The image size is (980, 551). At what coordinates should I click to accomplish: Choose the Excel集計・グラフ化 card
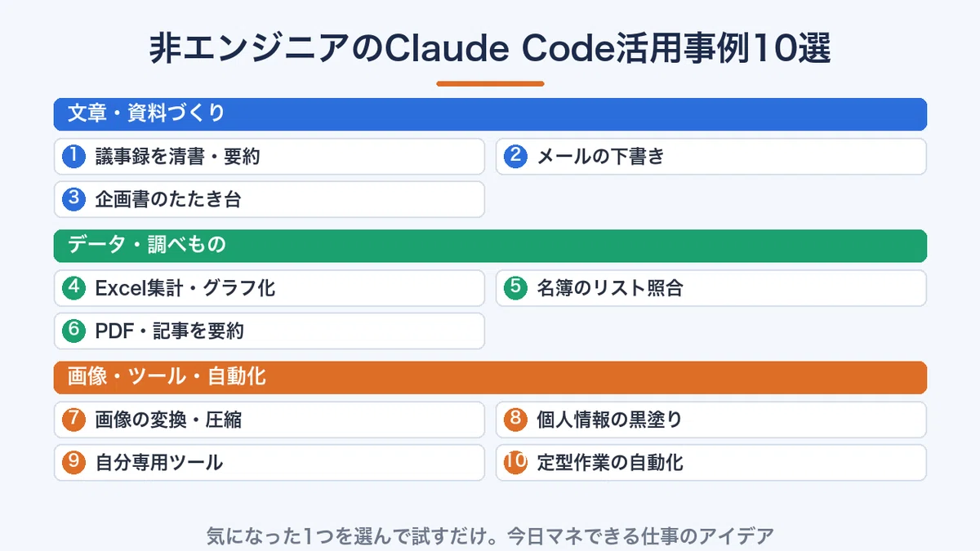click(x=269, y=287)
